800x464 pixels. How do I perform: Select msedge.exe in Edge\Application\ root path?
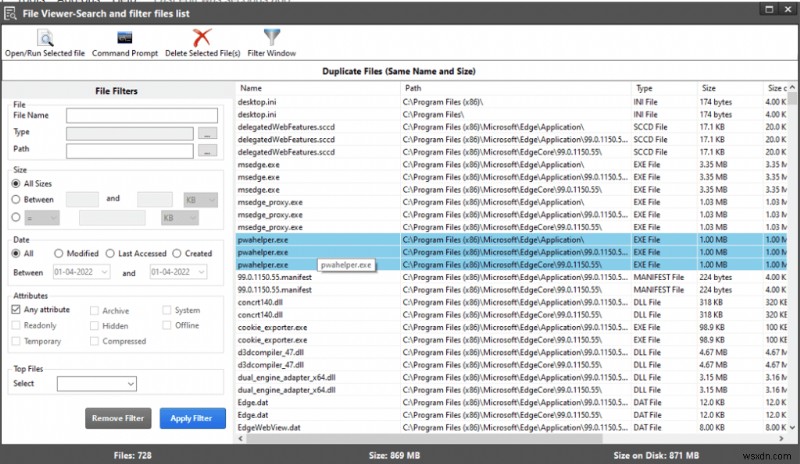point(512,165)
